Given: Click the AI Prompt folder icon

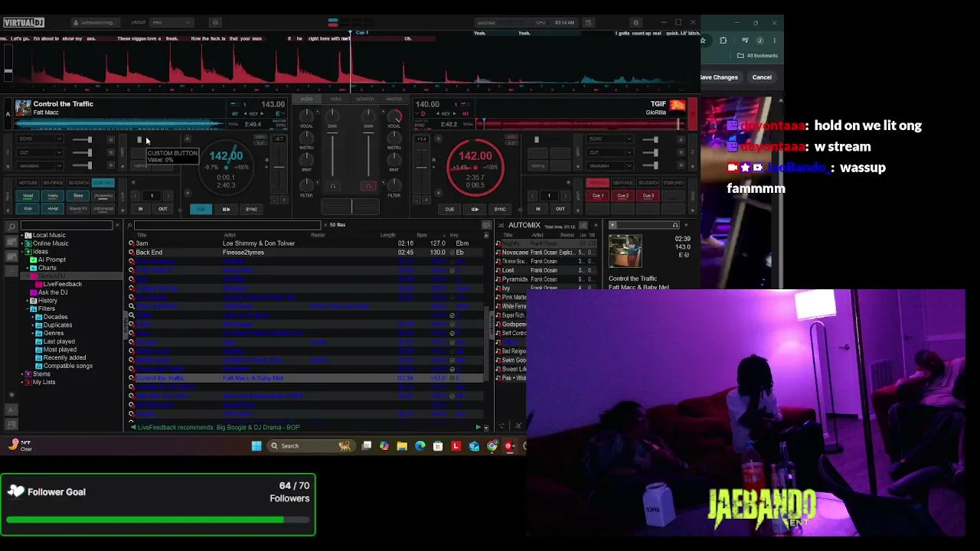Looking at the screenshot, I should [x=34, y=259].
